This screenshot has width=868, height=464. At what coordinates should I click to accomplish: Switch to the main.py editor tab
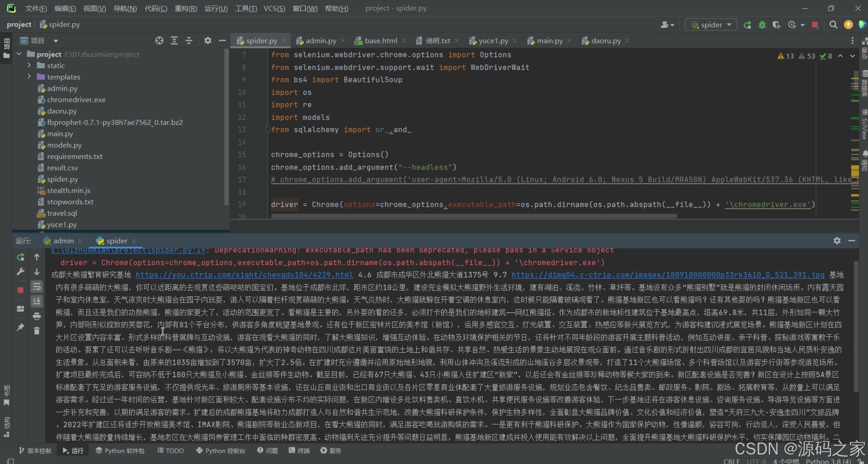(549, 41)
